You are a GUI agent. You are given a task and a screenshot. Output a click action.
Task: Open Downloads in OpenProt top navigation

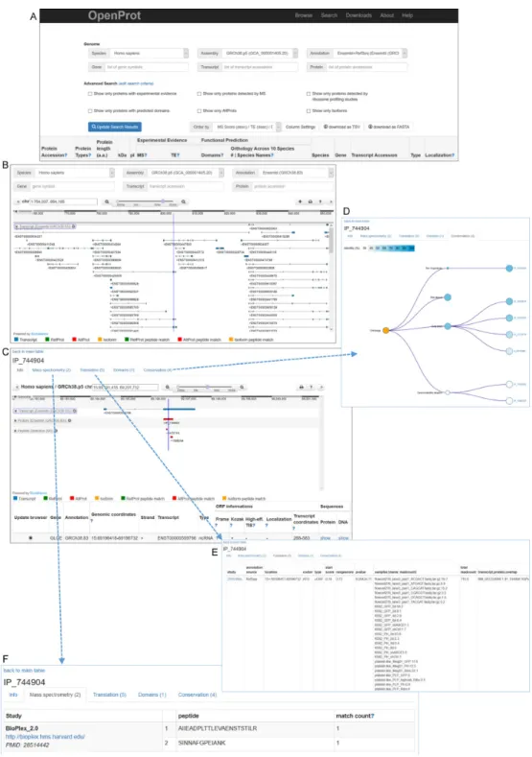tap(359, 15)
